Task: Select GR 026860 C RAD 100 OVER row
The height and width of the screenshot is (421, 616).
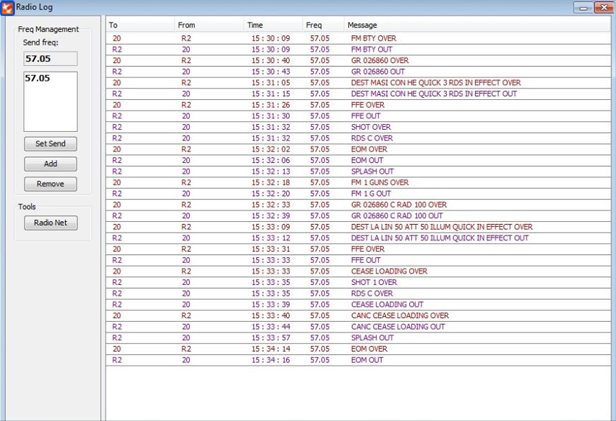Action: 358,205
